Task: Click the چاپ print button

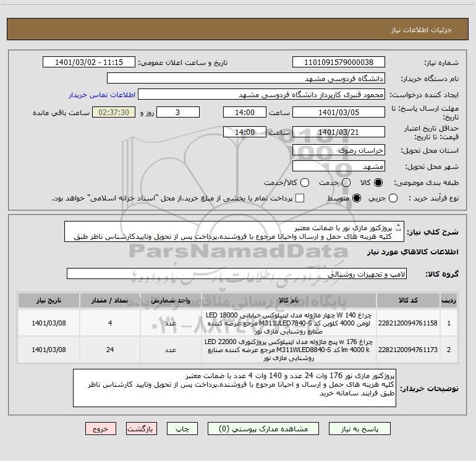Action: pos(182,429)
